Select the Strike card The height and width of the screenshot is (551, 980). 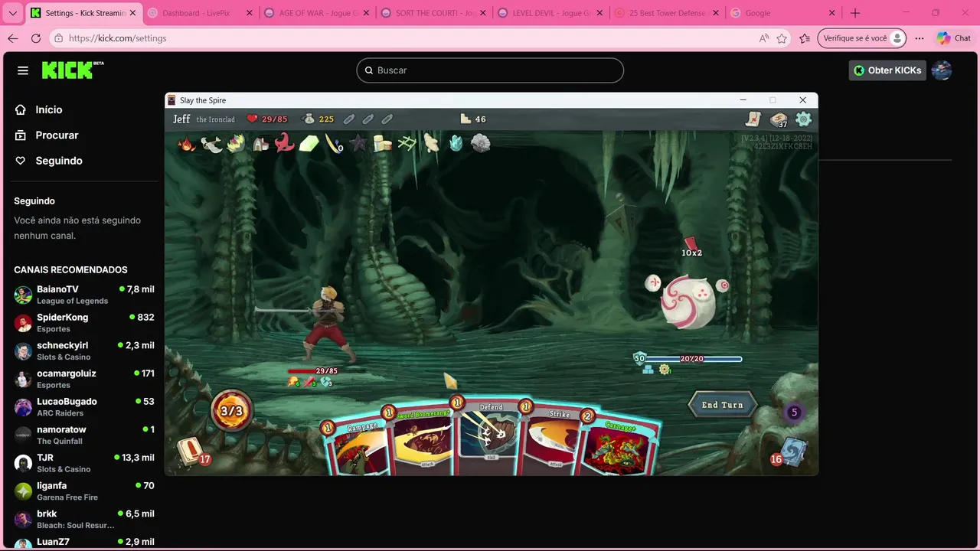[x=553, y=440]
